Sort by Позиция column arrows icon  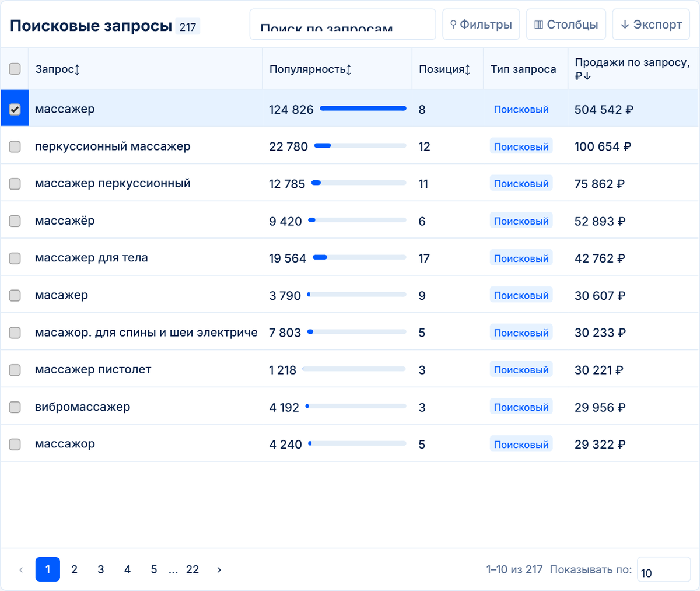[468, 69]
